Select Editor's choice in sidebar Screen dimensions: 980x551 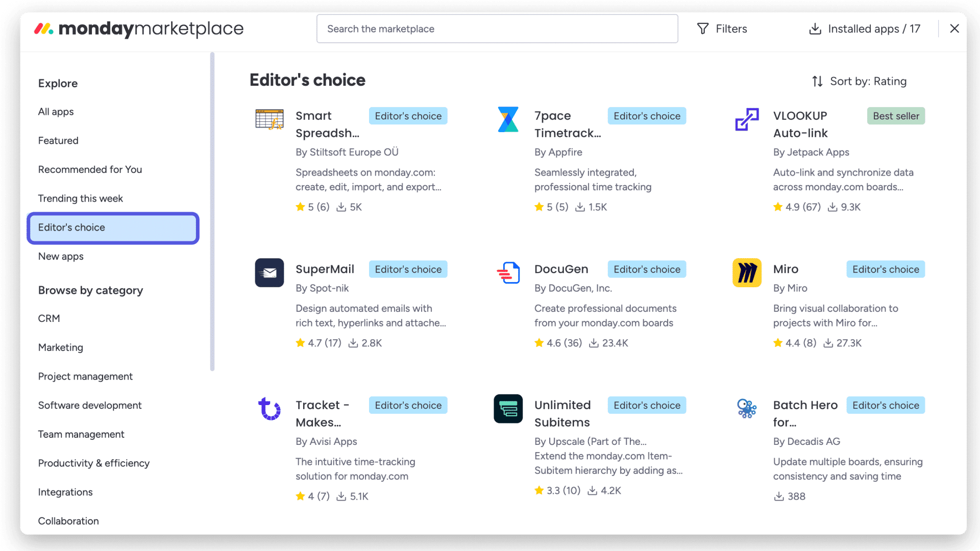tap(113, 228)
